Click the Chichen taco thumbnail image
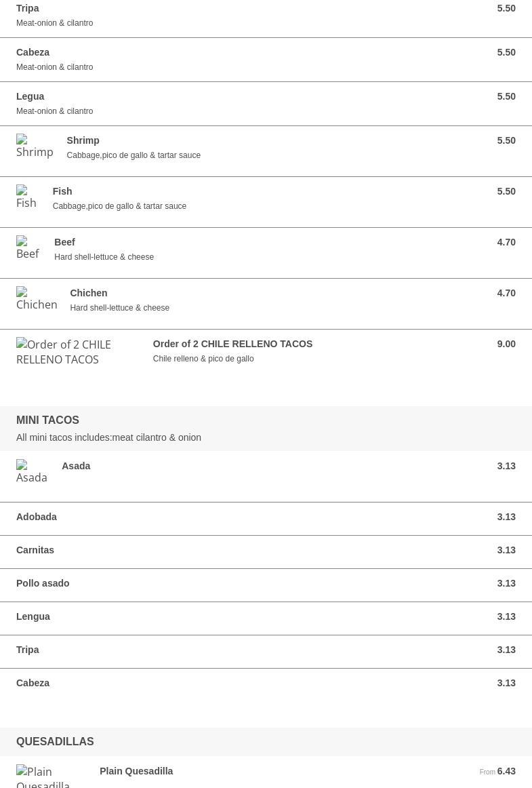Viewport: 532px width, 788px height. point(37,299)
